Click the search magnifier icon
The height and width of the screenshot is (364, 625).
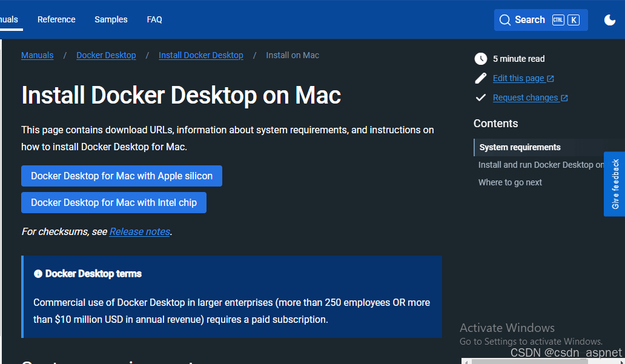(504, 20)
